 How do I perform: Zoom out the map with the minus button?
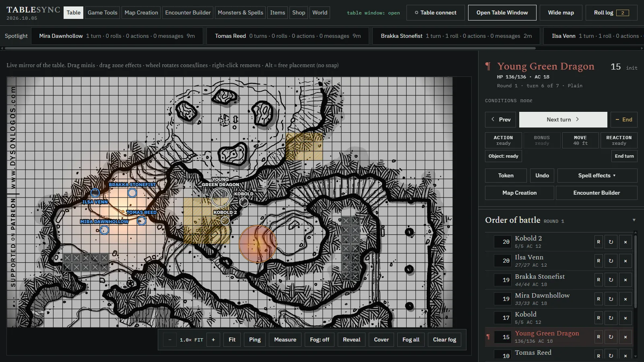coord(170,339)
